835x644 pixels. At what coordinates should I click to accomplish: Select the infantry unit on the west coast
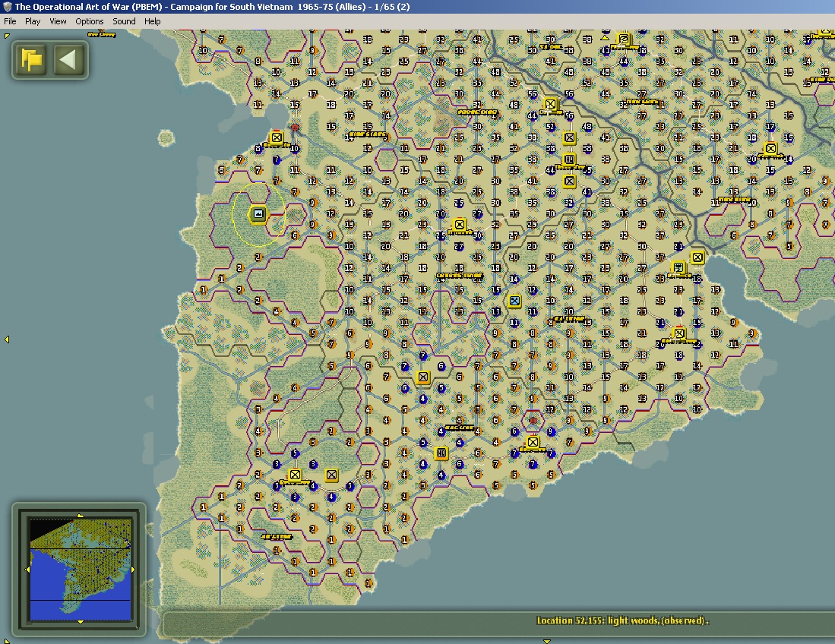point(277,138)
